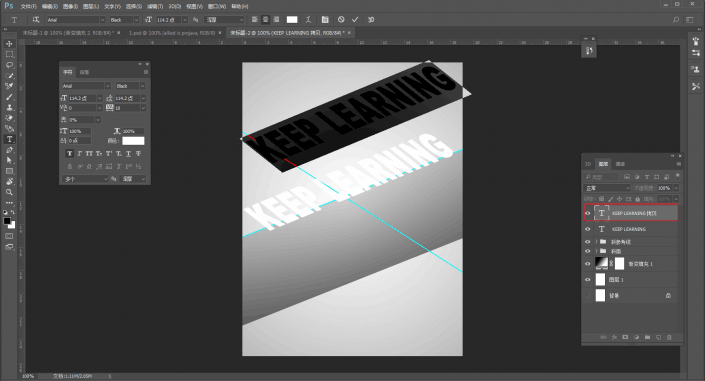The width and height of the screenshot is (705, 381).
Task: Select the Zoom tool in toolbox
Action: 9,192
